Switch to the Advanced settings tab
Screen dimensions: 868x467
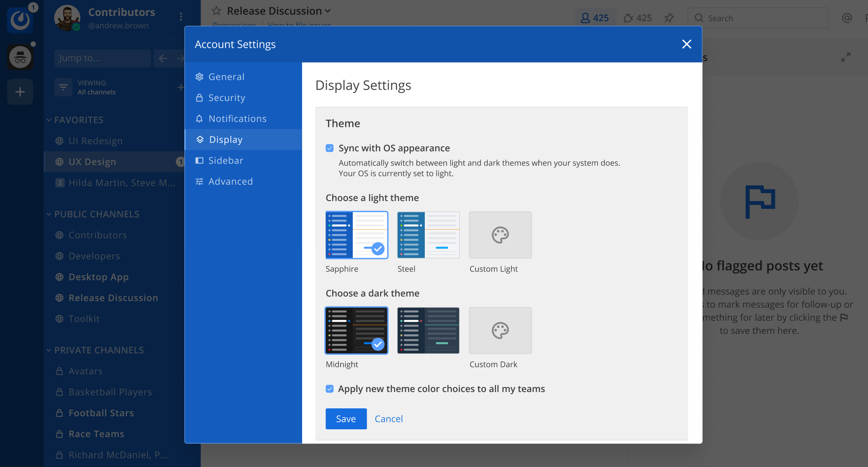[230, 181]
